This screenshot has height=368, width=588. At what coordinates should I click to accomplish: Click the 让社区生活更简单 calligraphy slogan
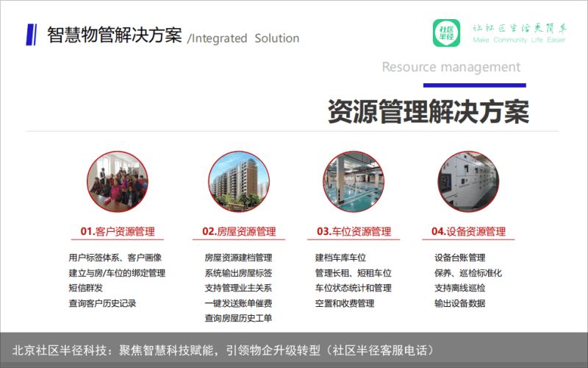pos(520,28)
